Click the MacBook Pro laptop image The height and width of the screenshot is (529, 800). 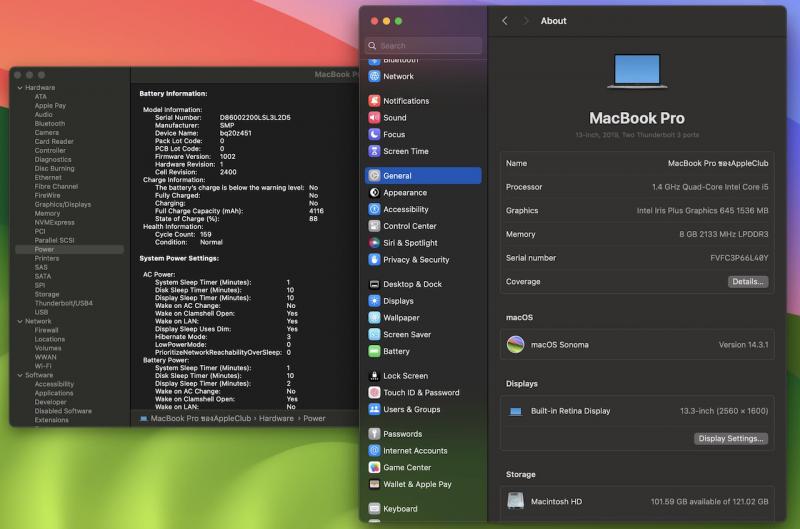tap(637, 71)
